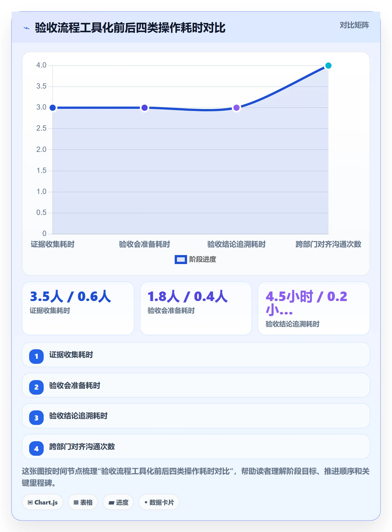Click the number 4 badge in the list

pos(36,448)
